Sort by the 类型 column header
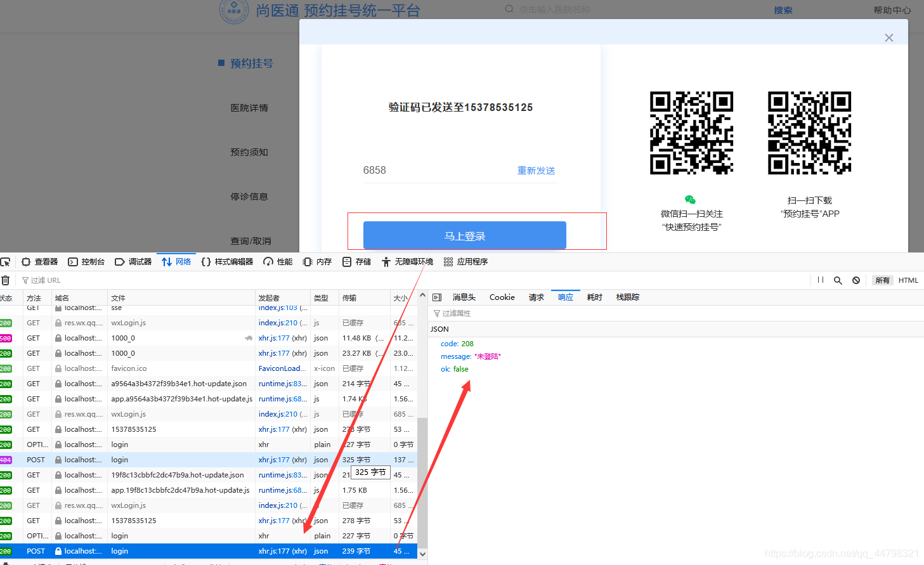 325,298
